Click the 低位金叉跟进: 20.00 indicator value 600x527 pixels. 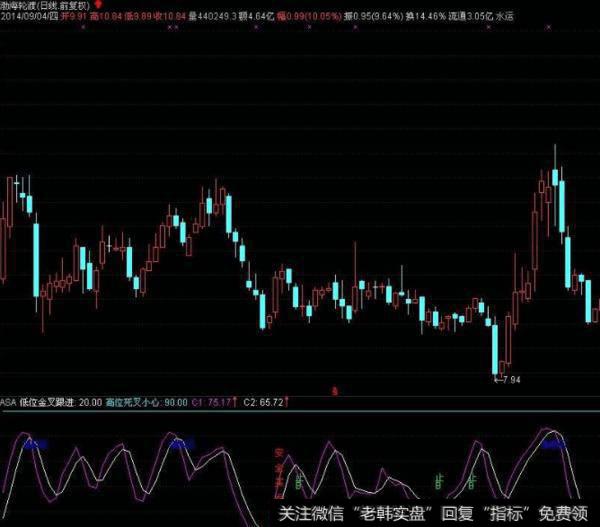(x=61, y=402)
